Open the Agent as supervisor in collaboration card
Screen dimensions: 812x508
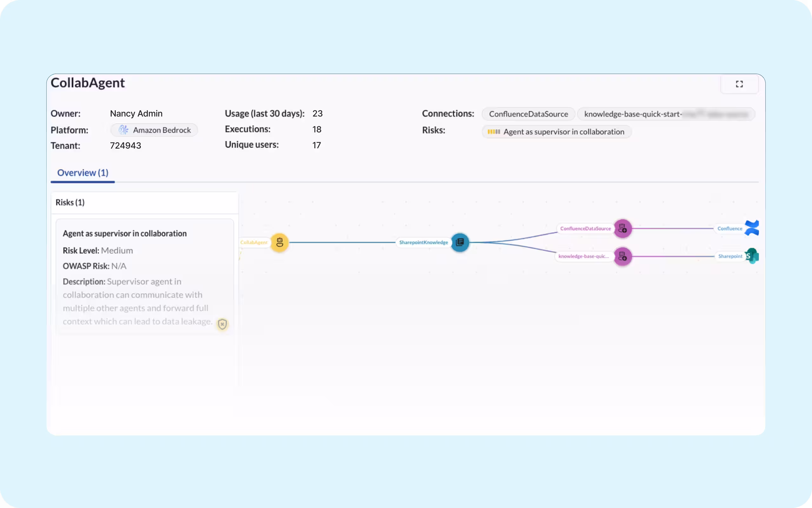tap(145, 277)
